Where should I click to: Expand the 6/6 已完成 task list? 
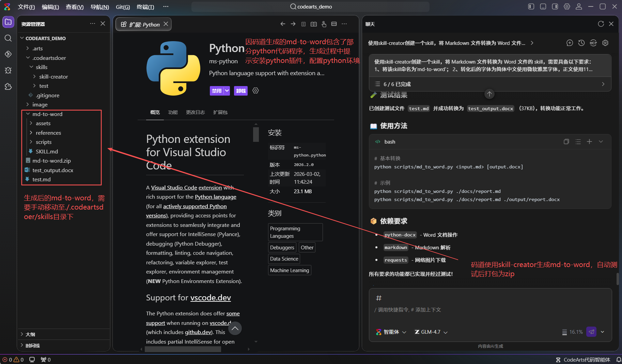coord(490,84)
